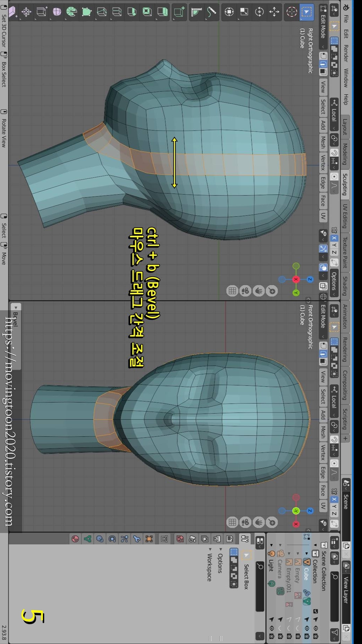Viewport: 362px width, 644px height.
Task: Select the Move tool
Action: tap(275, 12)
